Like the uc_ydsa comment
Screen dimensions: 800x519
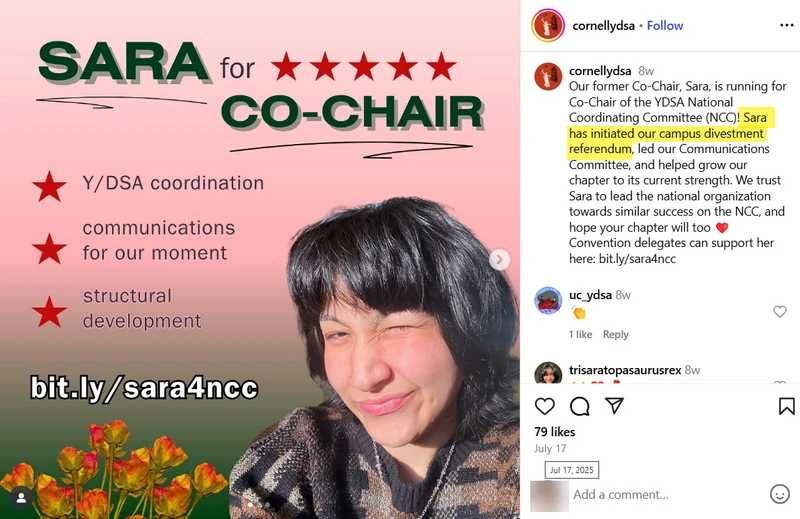(x=780, y=311)
